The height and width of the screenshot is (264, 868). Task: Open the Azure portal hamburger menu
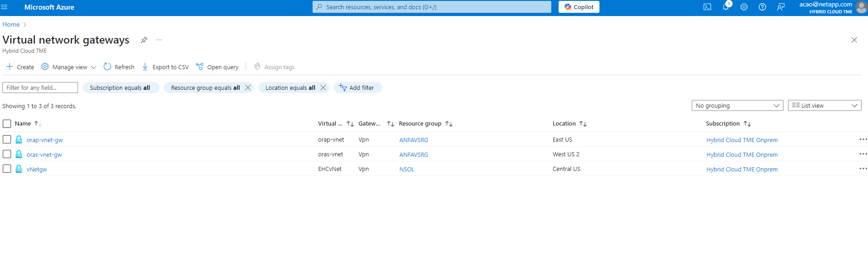[x=5, y=7]
